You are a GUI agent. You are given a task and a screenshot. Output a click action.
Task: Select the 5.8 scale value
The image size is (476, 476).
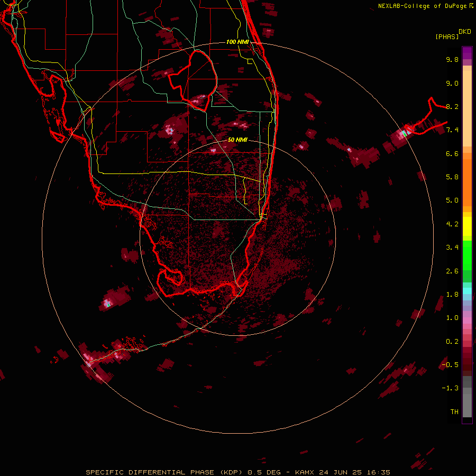pos(452,177)
